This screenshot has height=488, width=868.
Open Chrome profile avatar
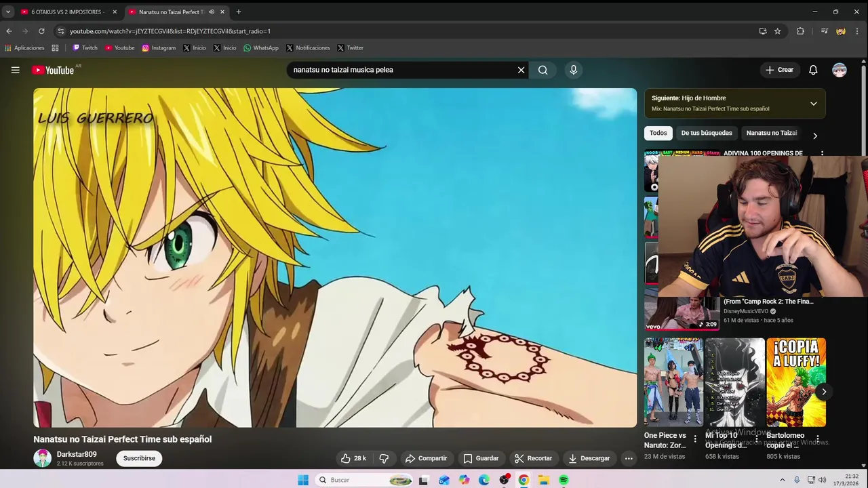pyautogui.click(x=841, y=31)
